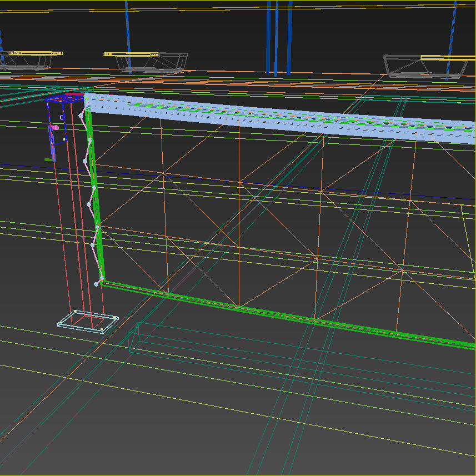476x476 pixels.
Task: Select the blue hexagonal cap atop the column
Action: point(64,98)
